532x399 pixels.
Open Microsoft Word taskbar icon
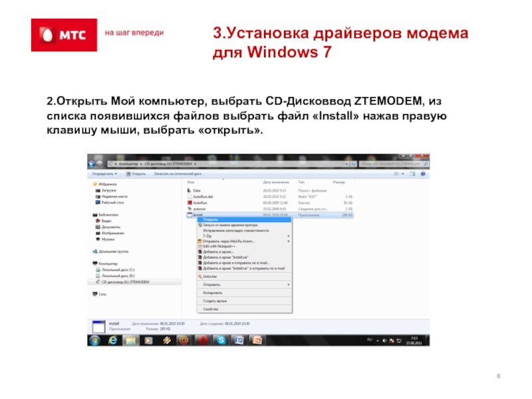tap(239, 340)
